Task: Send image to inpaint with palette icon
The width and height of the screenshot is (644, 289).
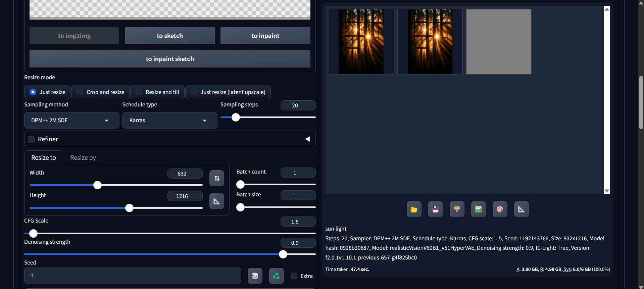Action: [x=500, y=209]
